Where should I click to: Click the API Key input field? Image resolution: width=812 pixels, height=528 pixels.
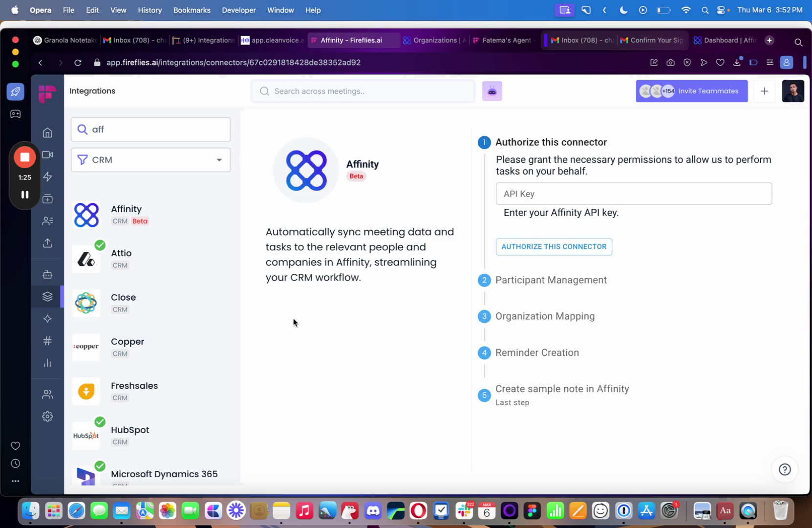634,194
